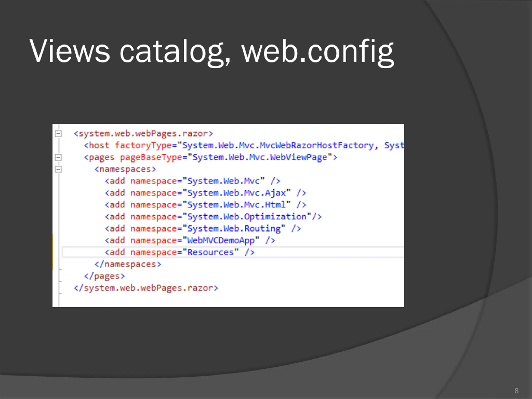Select the System.Web.Mvc namespace line
The image size is (532, 399).
tap(192, 181)
